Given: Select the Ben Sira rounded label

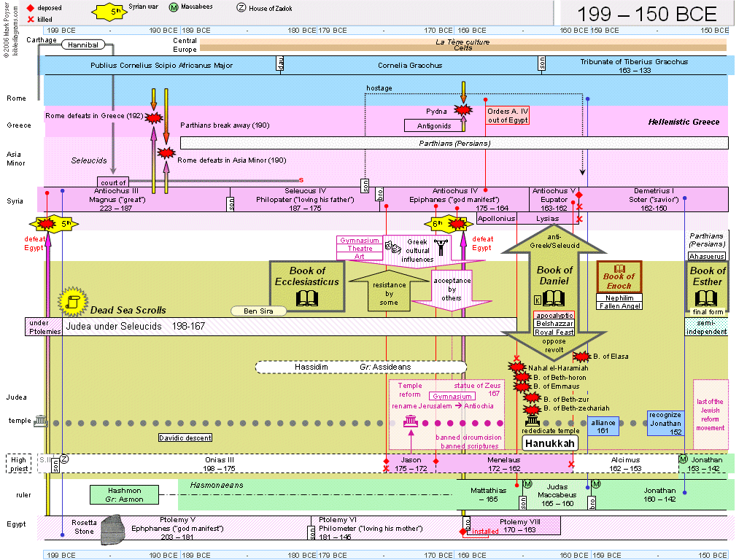Looking at the screenshot, I should coord(260,311).
